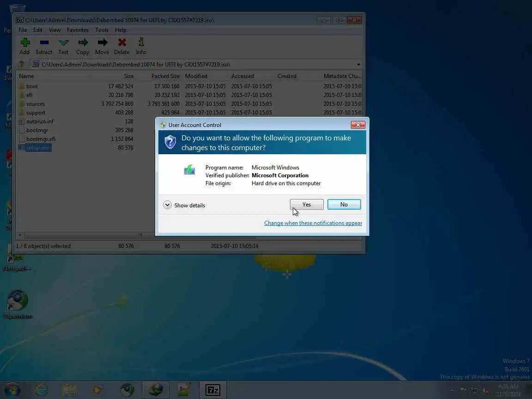Screen dimensions: 532x399
Task: Click the boot folder icon in 7-Zip
Action: point(22,86)
